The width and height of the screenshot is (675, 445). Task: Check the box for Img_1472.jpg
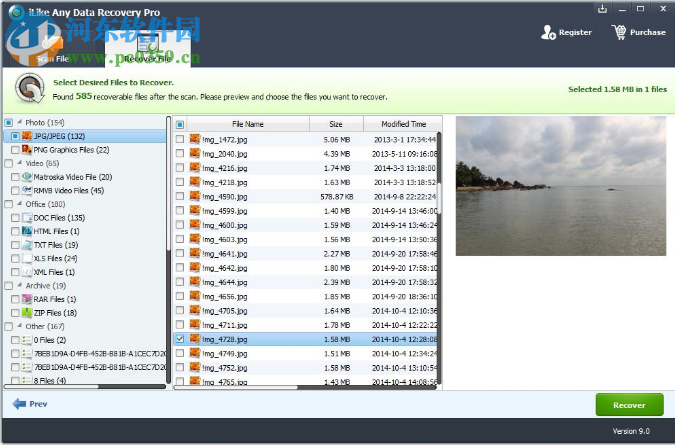180,139
